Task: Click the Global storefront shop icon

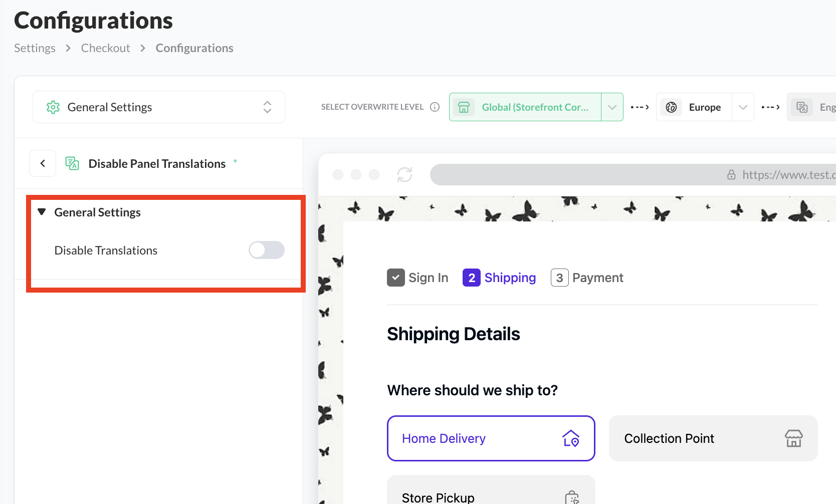Action: click(x=464, y=107)
